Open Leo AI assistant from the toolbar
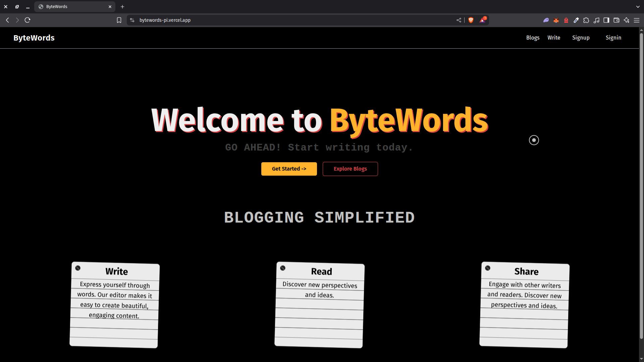 click(x=627, y=20)
